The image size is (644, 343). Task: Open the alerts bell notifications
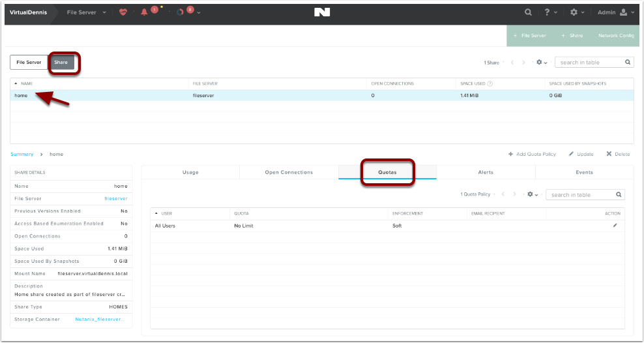point(145,12)
